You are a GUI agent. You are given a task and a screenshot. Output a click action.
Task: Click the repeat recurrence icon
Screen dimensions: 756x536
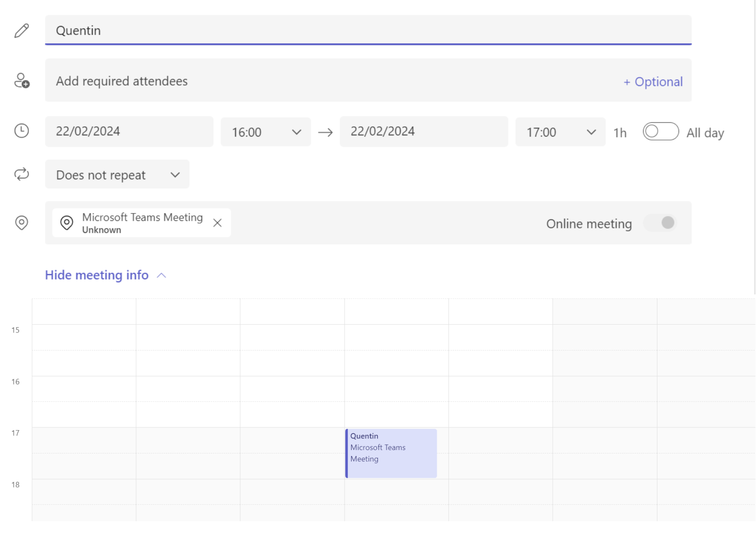tap(22, 174)
